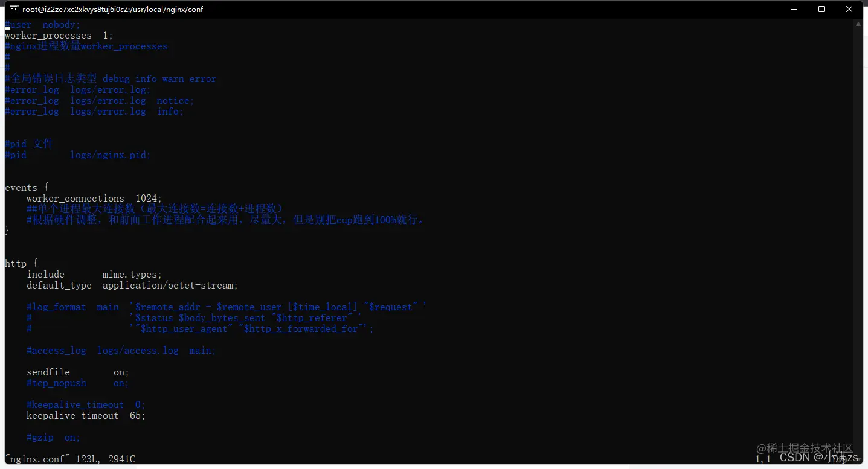Click 'default_type application/octet-stream;' line
Viewport: 868px width, 469px height.
(132, 286)
